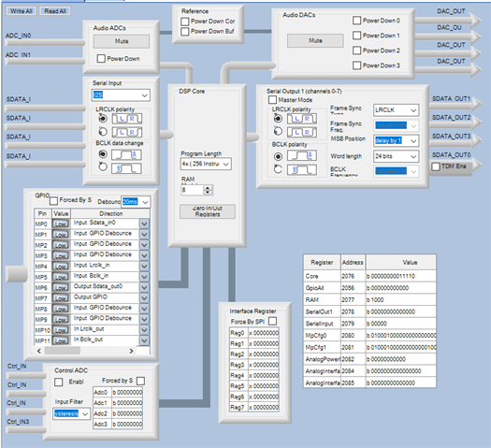Toggle MP7 Low value button

click(61, 298)
